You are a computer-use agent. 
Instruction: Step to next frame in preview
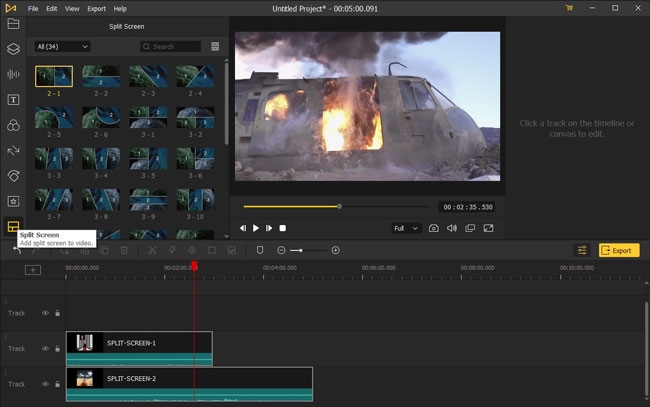(x=269, y=228)
